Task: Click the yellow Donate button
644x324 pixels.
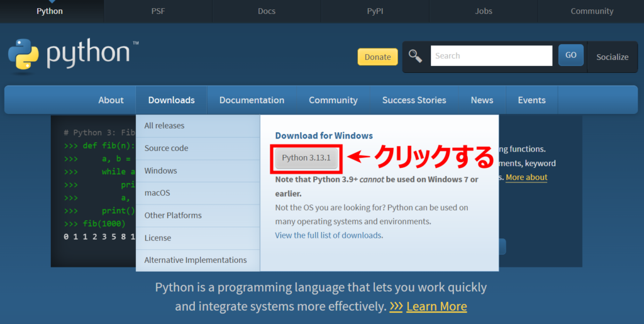Action: [377, 57]
